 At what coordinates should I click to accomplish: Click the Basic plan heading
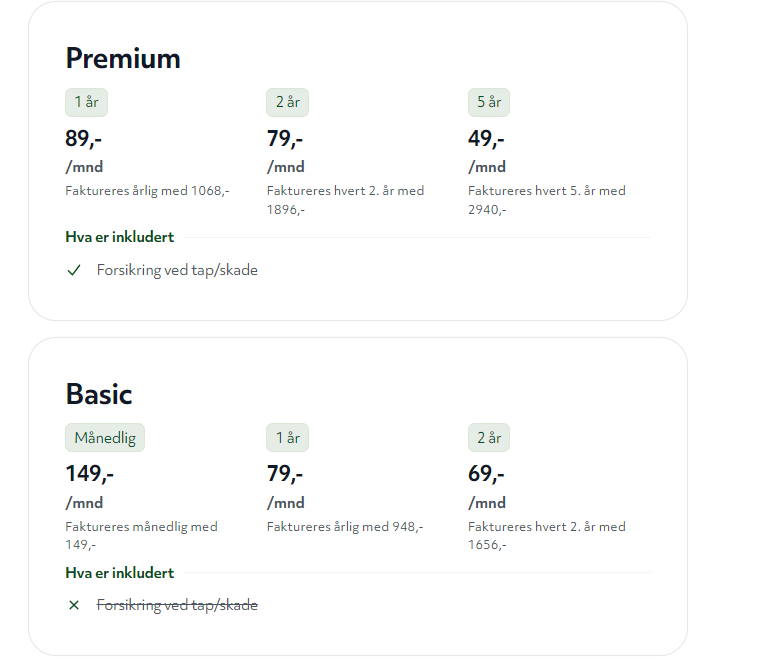coord(99,394)
